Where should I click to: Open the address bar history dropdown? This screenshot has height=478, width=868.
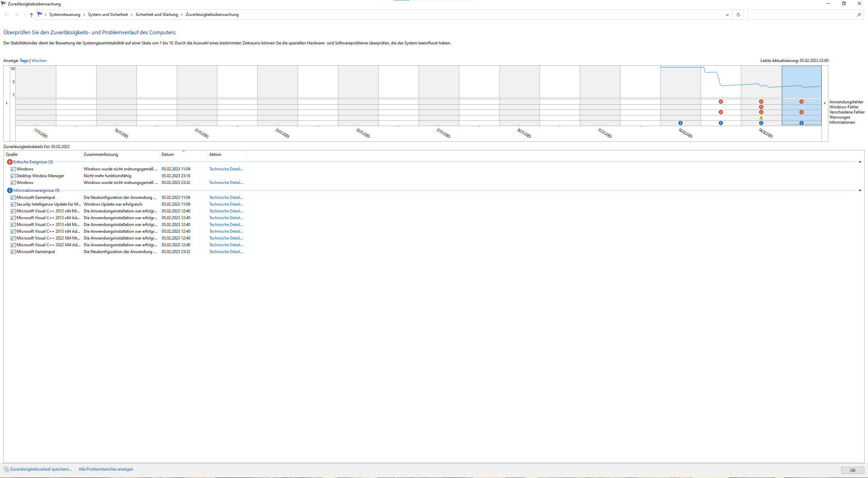[x=727, y=15]
